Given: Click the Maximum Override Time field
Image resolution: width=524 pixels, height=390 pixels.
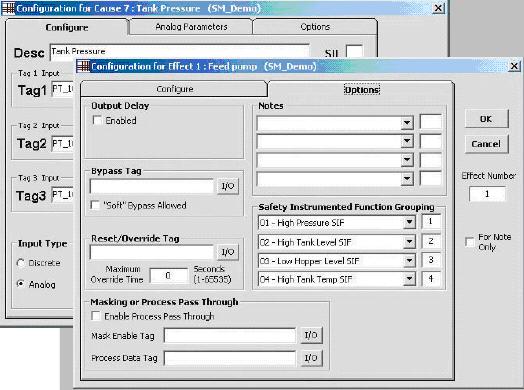Looking at the screenshot, I should click(168, 275).
